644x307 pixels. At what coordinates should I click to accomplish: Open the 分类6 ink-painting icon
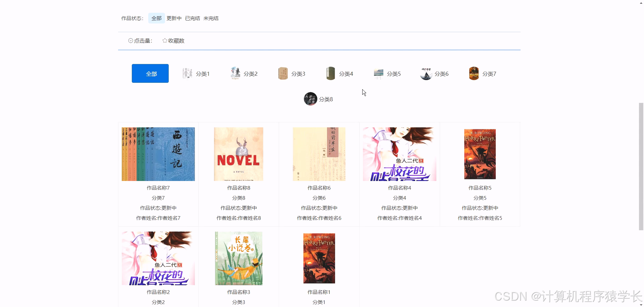[x=426, y=73]
